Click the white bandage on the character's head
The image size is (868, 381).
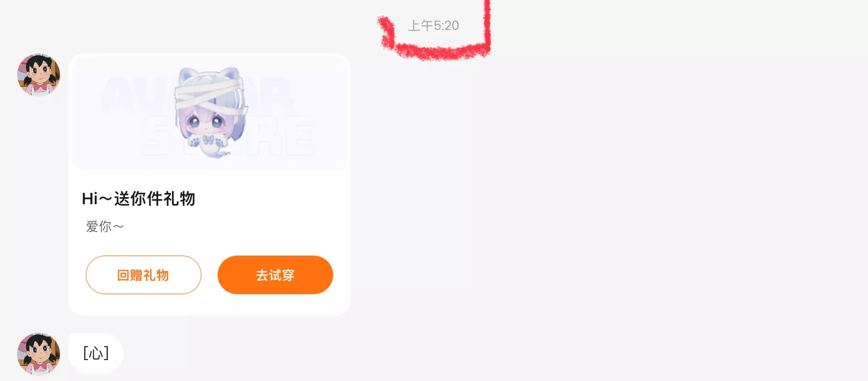pyautogui.click(x=210, y=96)
